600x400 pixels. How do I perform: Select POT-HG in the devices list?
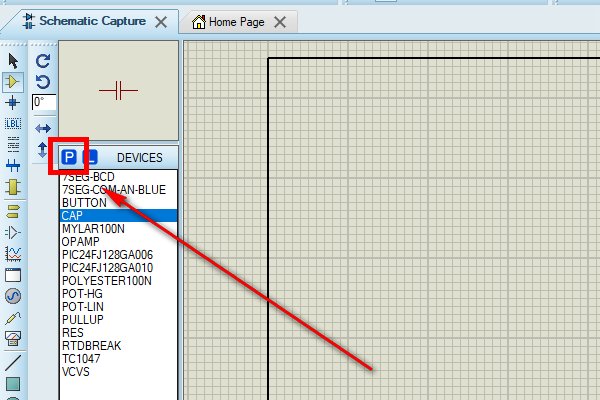119,294
